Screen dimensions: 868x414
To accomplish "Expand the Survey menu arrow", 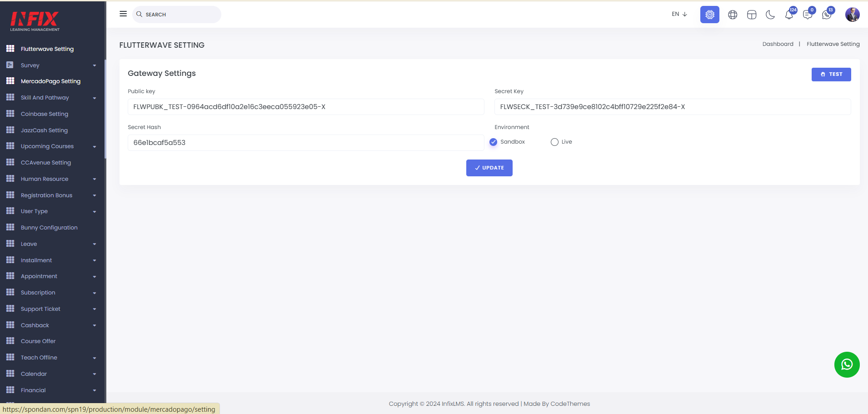I will (95, 65).
